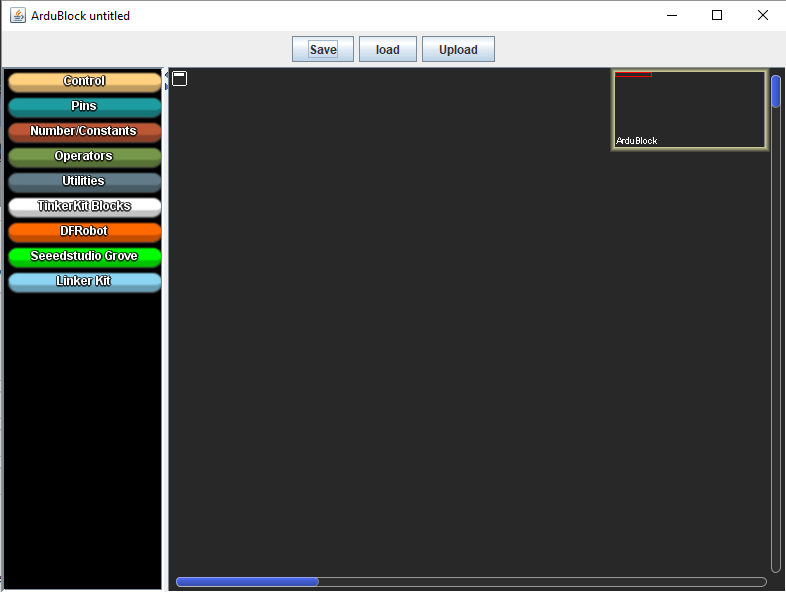The width and height of the screenshot is (786, 592).
Task: Click the page icon at canvas top-left
Action: point(179,79)
